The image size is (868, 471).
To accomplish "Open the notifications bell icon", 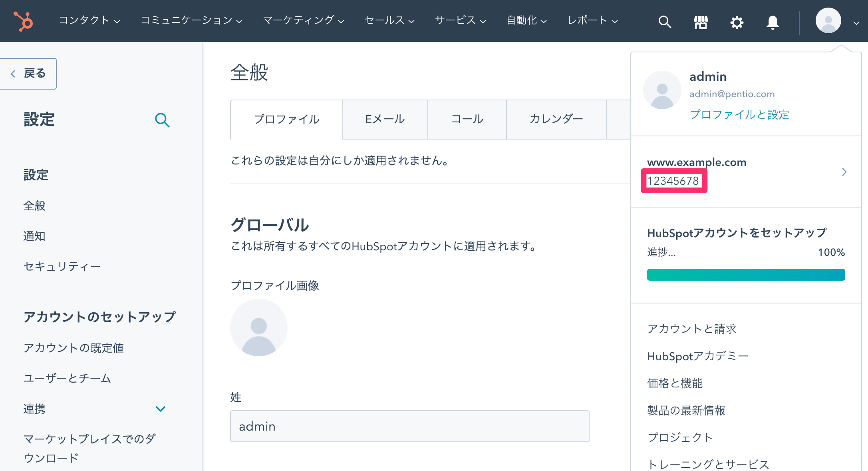I will (x=773, y=22).
